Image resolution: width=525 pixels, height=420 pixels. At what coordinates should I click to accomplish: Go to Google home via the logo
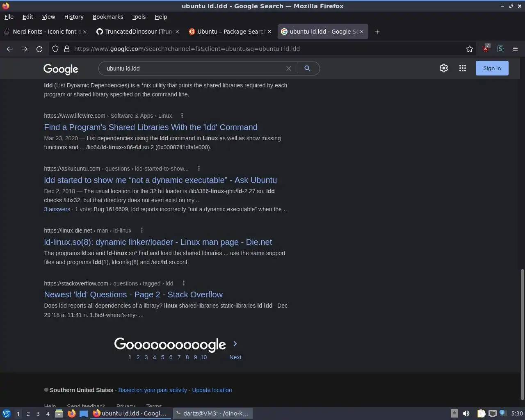61,69
